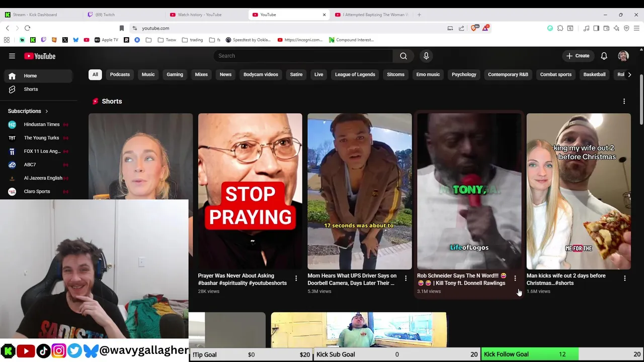The height and width of the screenshot is (362, 644).
Task: Start voice search with the microphone icon
Action: tap(426, 56)
